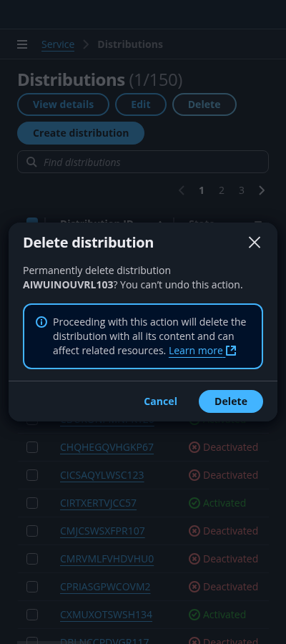The image size is (286, 644).
Task: Open distribution CXMUXOTSWSH134 link
Action: (107, 615)
